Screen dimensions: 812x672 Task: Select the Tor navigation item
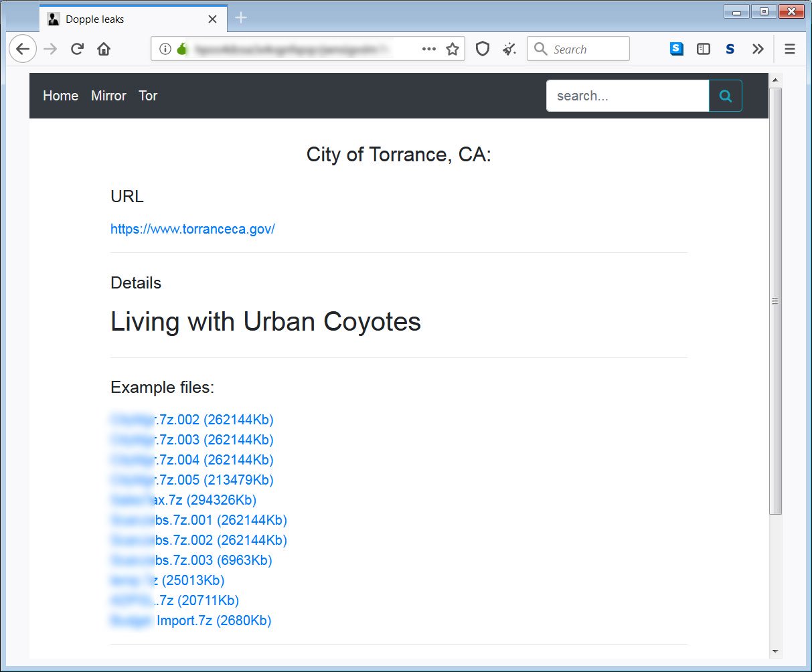(148, 96)
